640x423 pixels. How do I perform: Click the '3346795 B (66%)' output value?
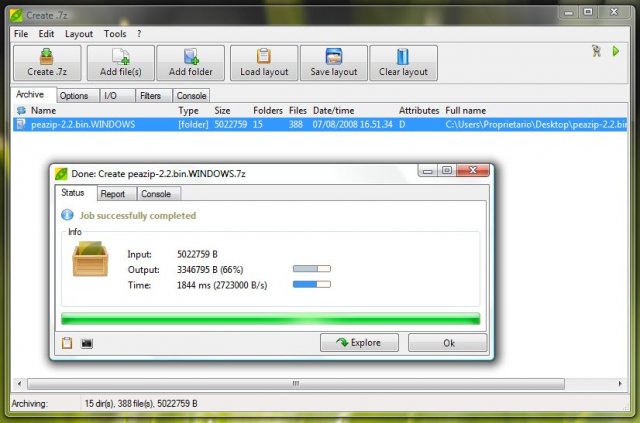[x=210, y=270]
